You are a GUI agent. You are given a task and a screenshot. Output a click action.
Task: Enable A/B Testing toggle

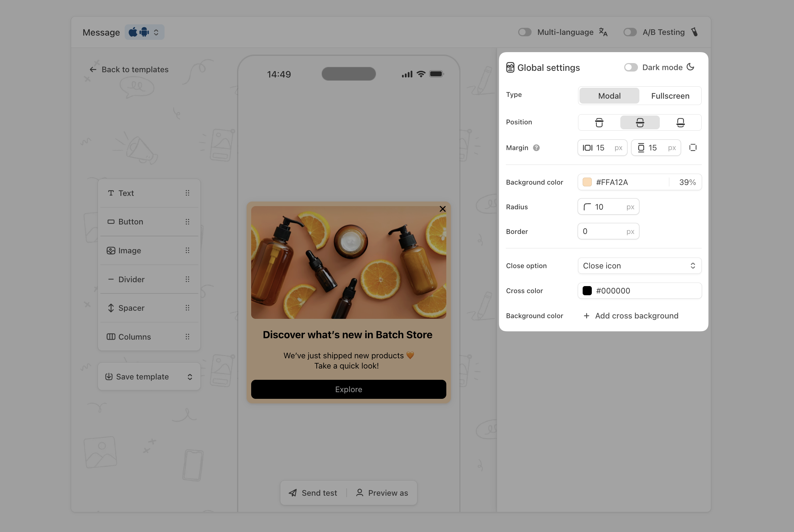[630, 32]
